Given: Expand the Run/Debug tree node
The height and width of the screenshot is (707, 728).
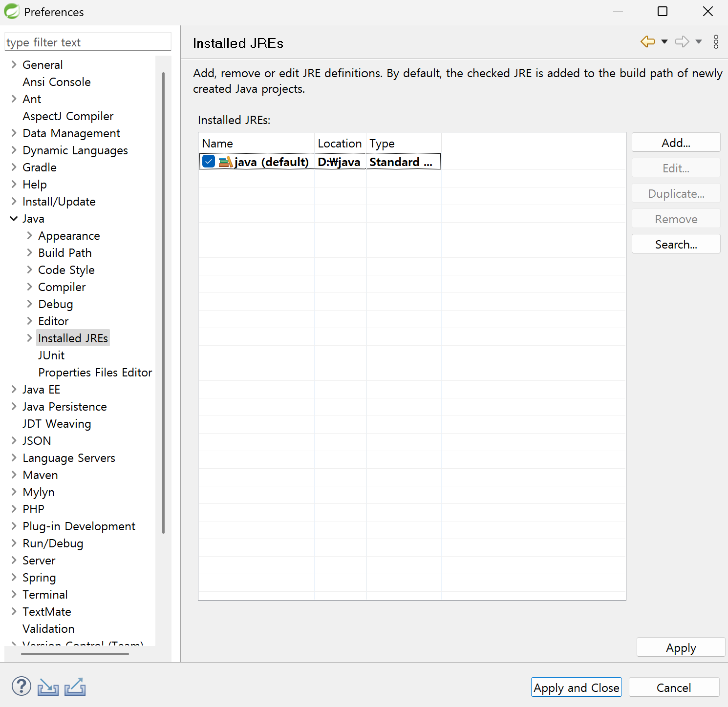Looking at the screenshot, I should point(14,543).
